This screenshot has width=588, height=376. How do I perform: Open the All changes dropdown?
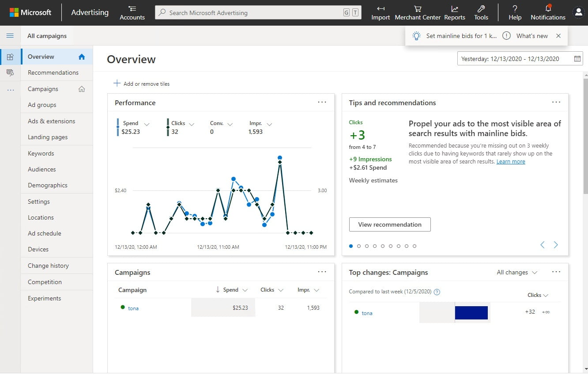click(517, 273)
